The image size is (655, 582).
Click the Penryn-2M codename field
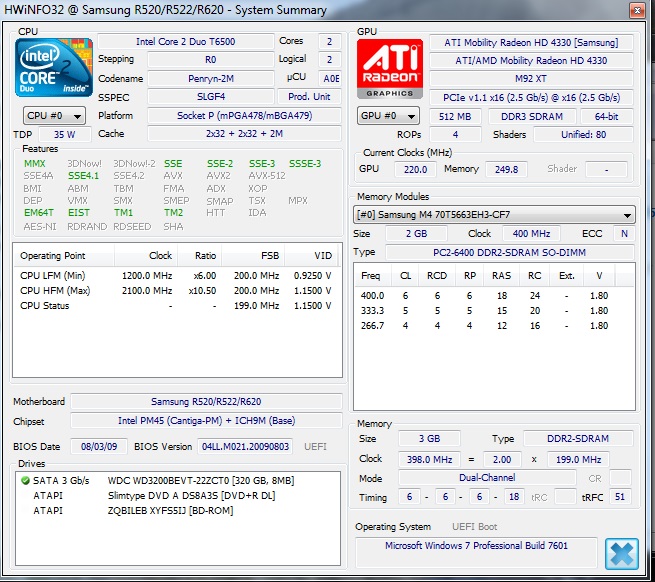(x=211, y=79)
